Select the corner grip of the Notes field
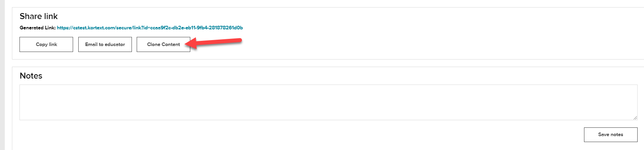The height and width of the screenshot is (150, 644). pos(635,118)
